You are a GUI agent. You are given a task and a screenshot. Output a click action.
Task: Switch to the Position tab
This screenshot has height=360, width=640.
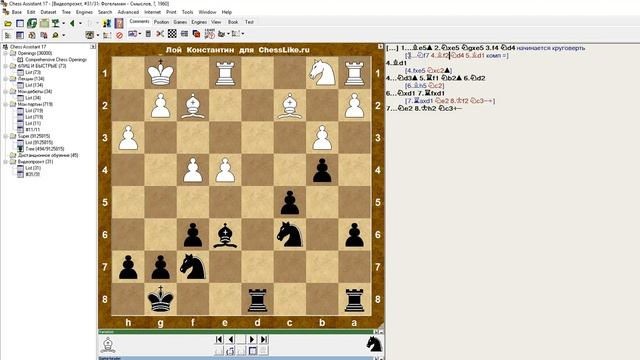point(161,22)
